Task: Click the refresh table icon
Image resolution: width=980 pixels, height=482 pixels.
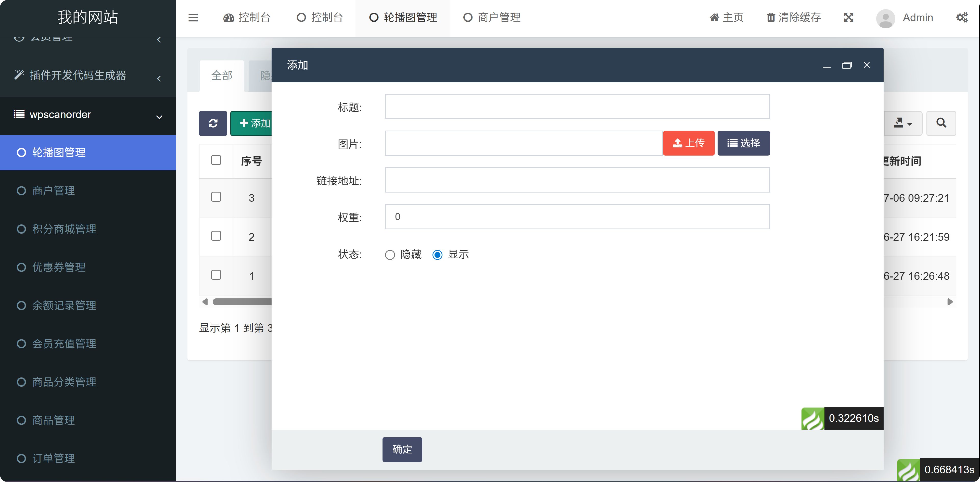Action: pyautogui.click(x=213, y=123)
